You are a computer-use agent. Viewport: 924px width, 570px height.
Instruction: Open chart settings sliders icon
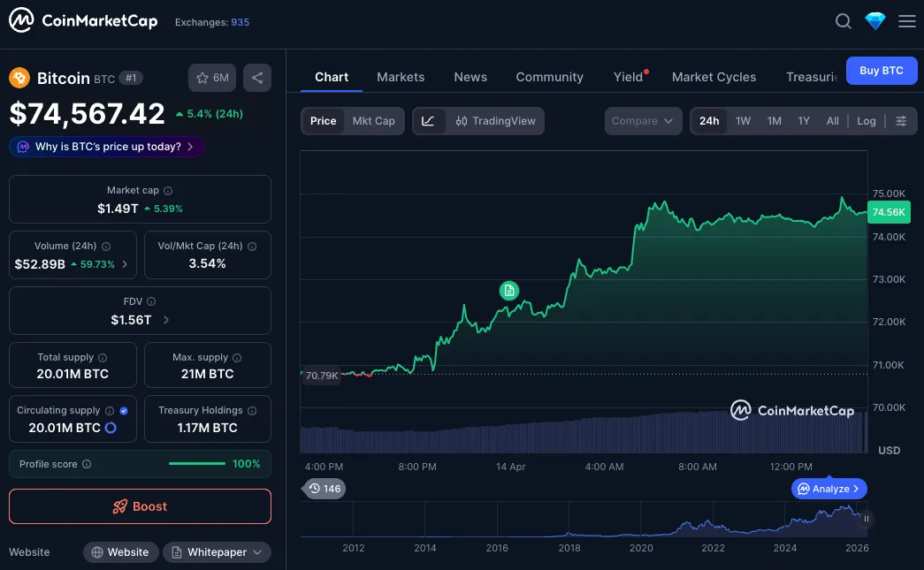(901, 121)
